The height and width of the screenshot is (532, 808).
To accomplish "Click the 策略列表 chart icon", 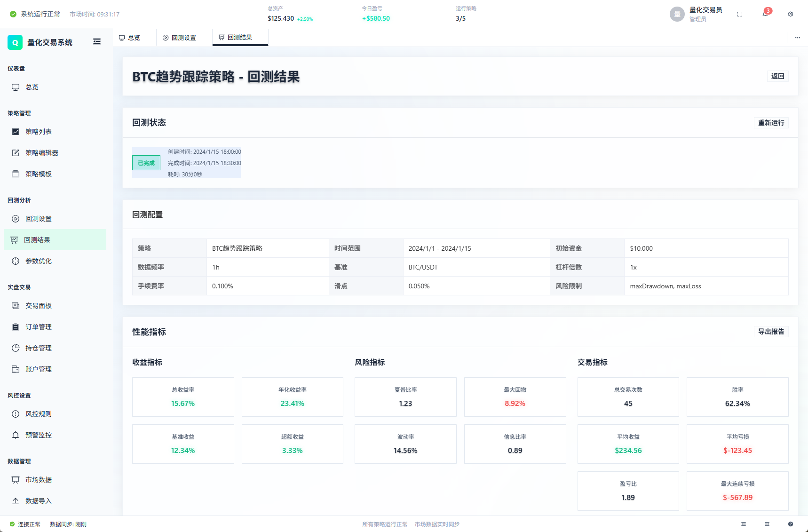I will click(16, 132).
